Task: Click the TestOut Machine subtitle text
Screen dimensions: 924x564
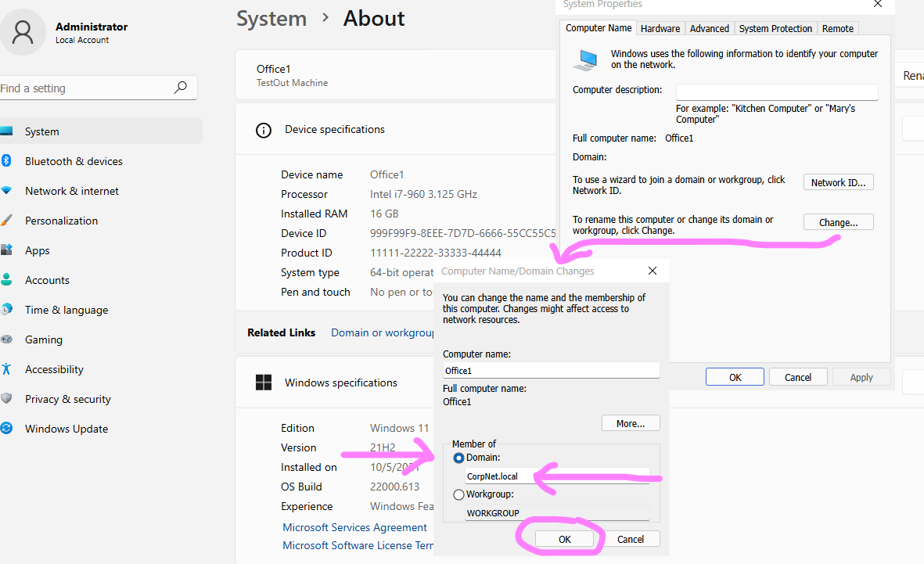Action: click(292, 83)
